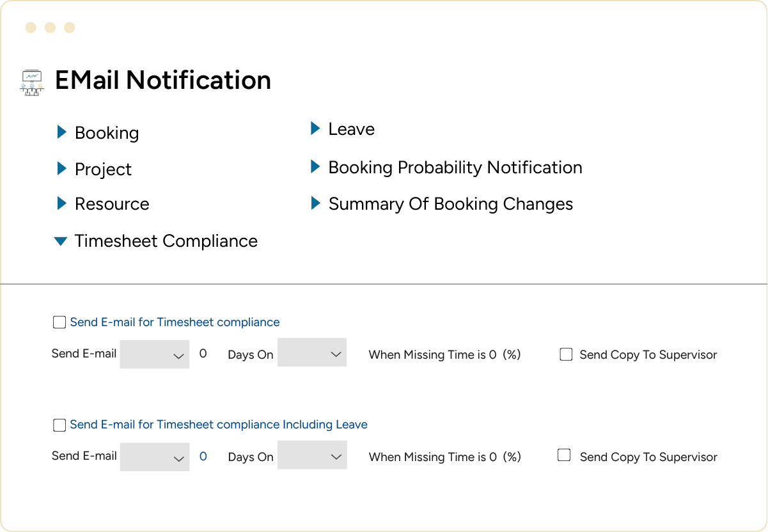This screenshot has height=532, width=768.
Task: Check Send Copy To Supervisor in first section
Action: pos(565,354)
